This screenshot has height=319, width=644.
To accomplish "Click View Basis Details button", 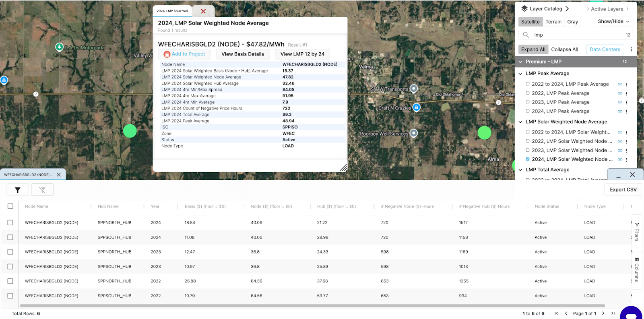I will tap(243, 54).
